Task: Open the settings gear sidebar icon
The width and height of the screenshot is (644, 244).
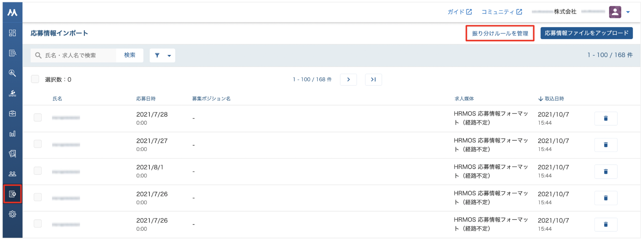Action: tap(12, 214)
